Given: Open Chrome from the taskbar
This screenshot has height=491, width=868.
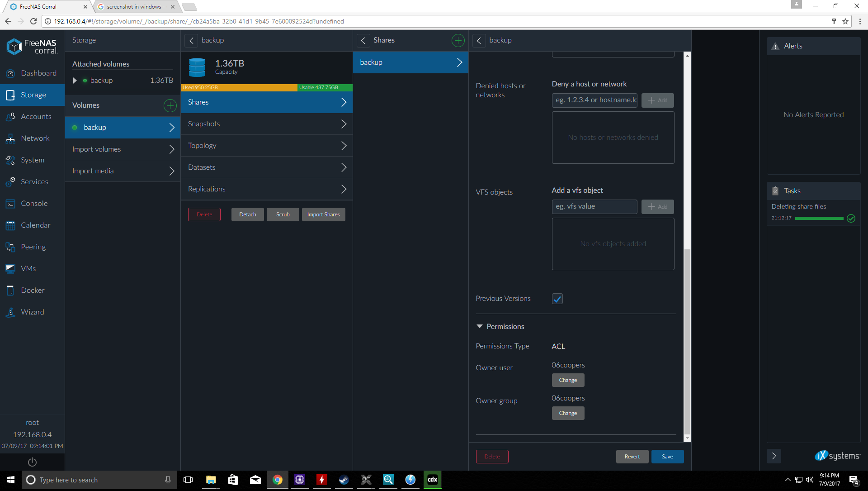Looking at the screenshot, I should tap(278, 480).
